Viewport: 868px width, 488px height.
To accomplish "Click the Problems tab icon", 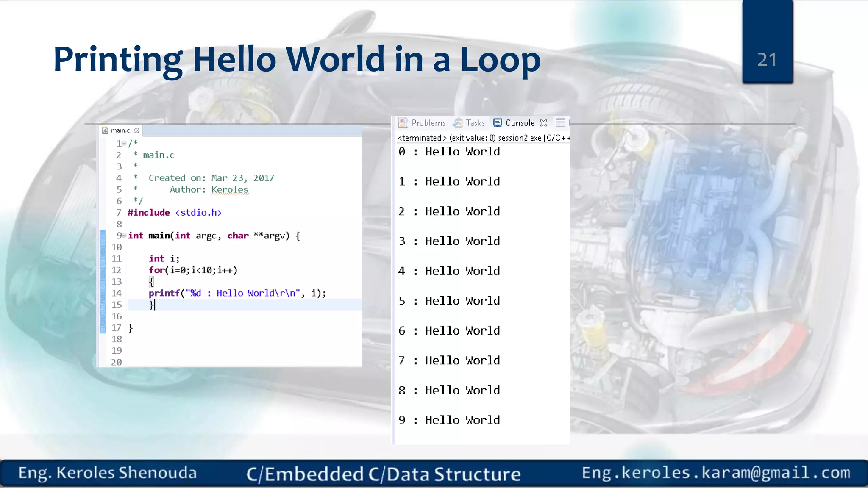I will [403, 123].
